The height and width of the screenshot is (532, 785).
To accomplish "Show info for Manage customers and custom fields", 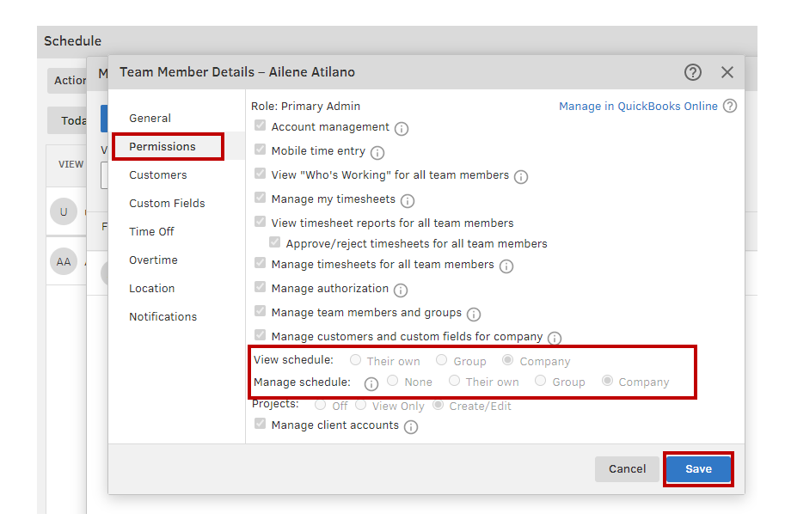I will (555, 338).
